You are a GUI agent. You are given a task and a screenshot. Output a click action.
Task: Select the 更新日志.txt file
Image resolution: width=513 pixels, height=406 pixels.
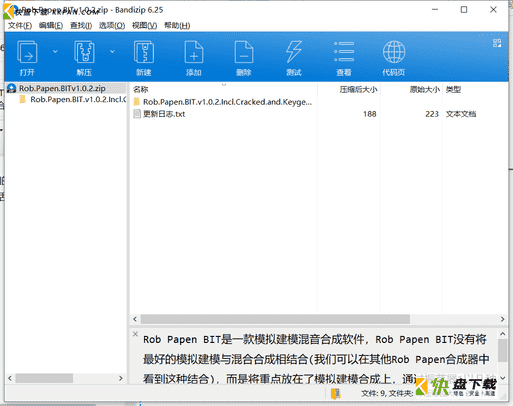coord(164,114)
